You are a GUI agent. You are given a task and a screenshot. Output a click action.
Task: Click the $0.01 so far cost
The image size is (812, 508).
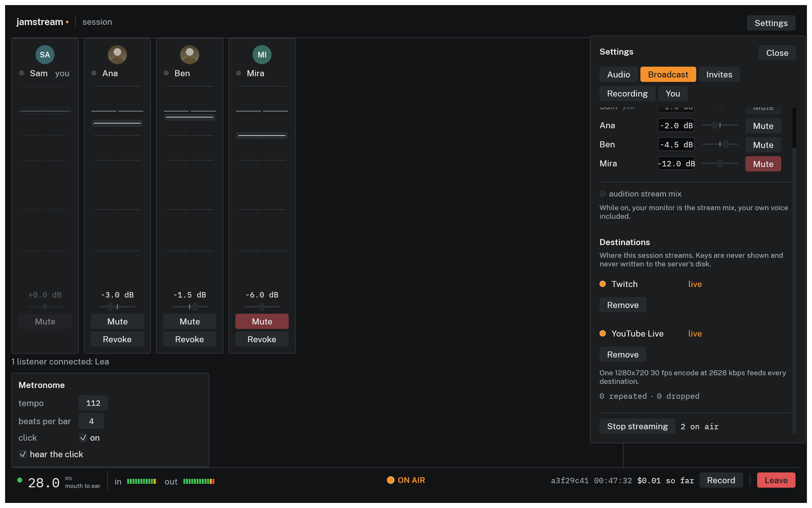pos(665,480)
